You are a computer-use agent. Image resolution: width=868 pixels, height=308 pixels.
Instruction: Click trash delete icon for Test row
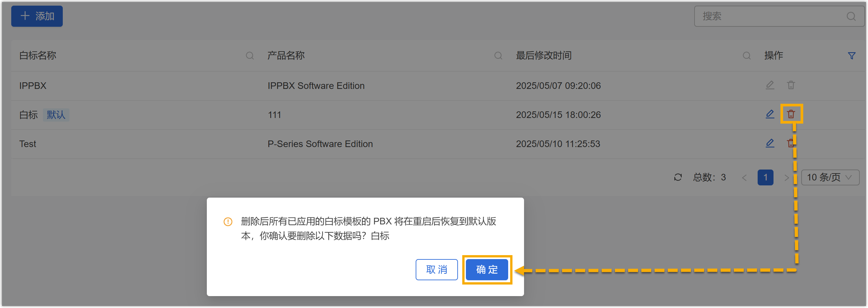click(790, 143)
